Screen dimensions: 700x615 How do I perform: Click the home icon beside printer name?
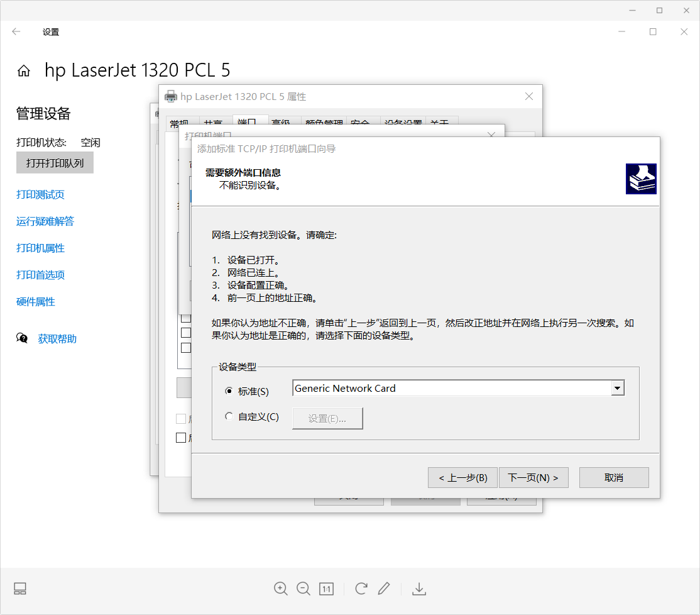[24, 71]
